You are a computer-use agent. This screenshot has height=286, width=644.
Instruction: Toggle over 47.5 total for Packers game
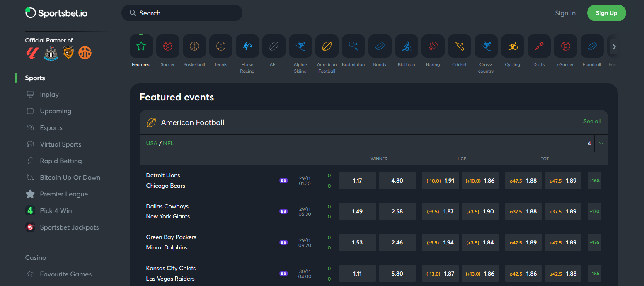(x=523, y=242)
